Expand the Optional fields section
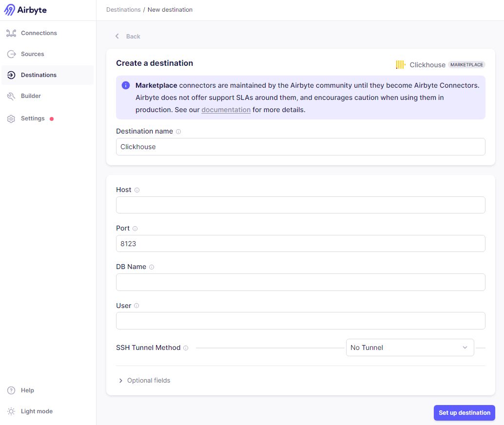The height and width of the screenshot is (425, 504). [x=145, y=380]
